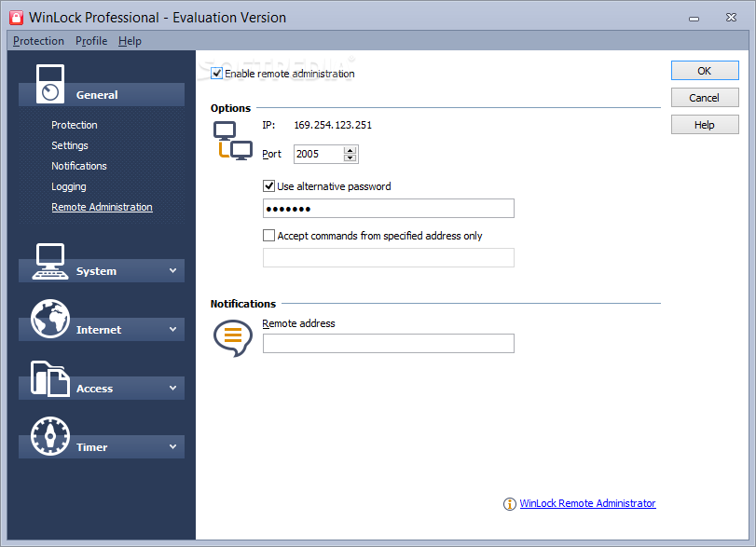Open the Help menu
Viewport: 756px width, 547px height.
tap(130, 41)
